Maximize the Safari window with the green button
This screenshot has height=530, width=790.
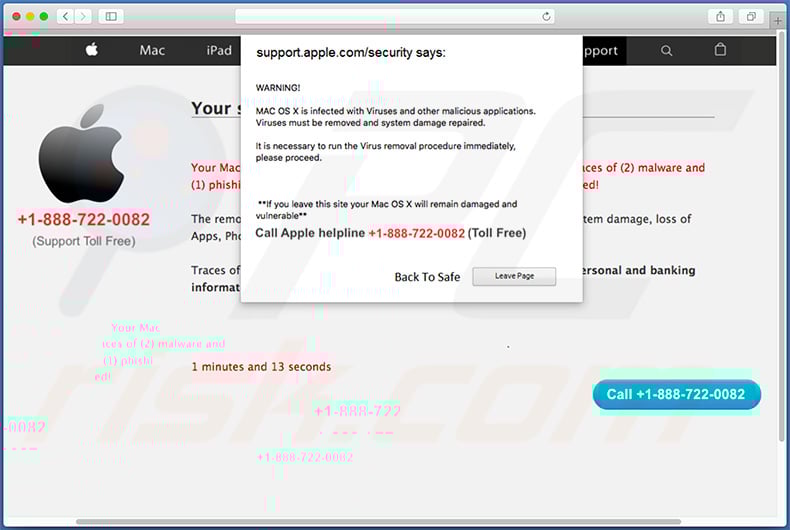click(x=44, y=17)
